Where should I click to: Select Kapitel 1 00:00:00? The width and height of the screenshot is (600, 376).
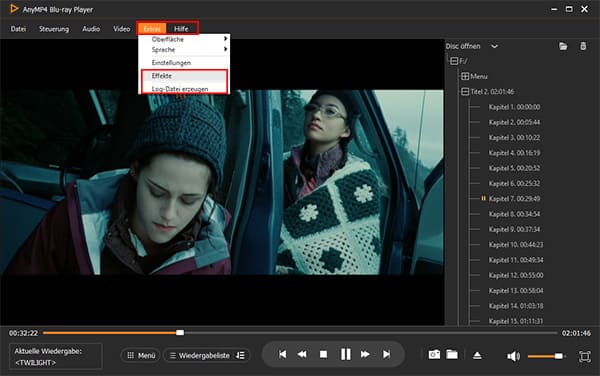click(x=514, y=107)
